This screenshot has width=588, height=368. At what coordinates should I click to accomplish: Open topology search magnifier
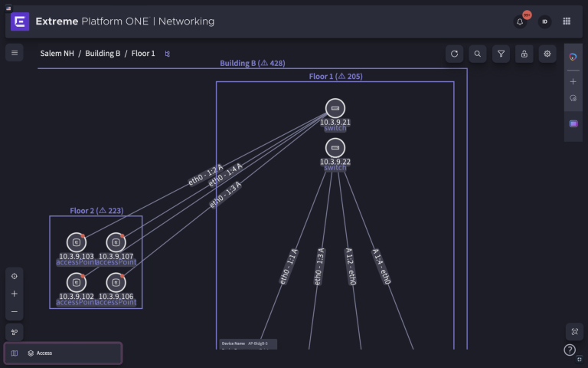[478, 54]
